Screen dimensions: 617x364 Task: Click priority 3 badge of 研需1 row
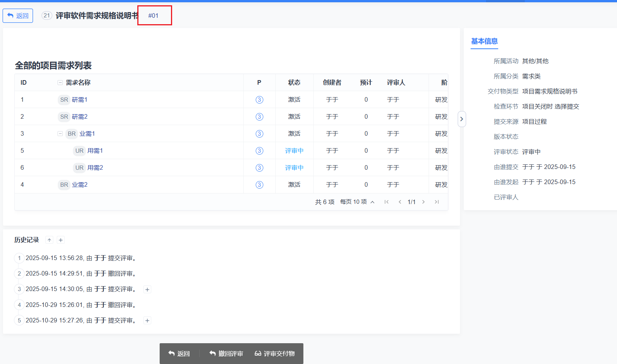coord(260,100)
